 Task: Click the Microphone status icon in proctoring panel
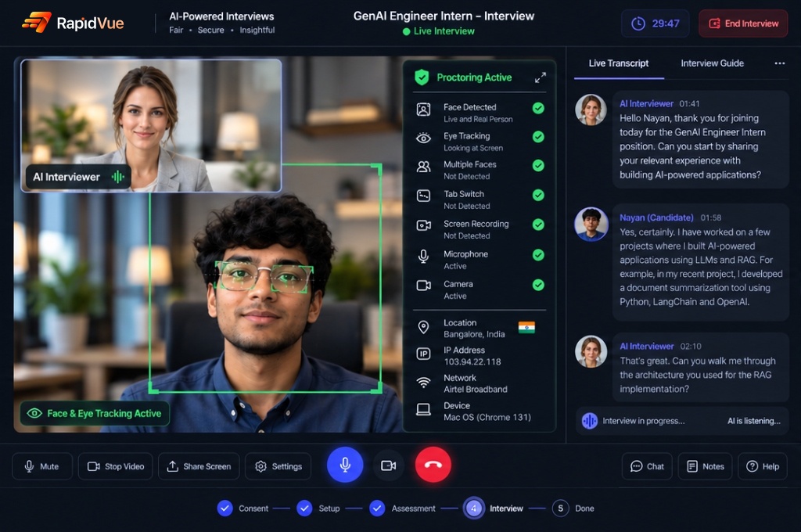(423, 256)
